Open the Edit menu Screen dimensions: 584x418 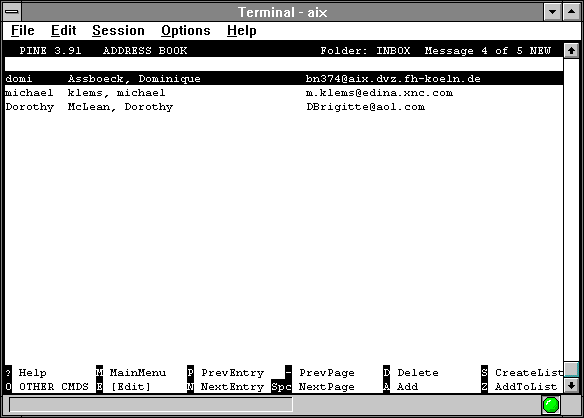64,31
